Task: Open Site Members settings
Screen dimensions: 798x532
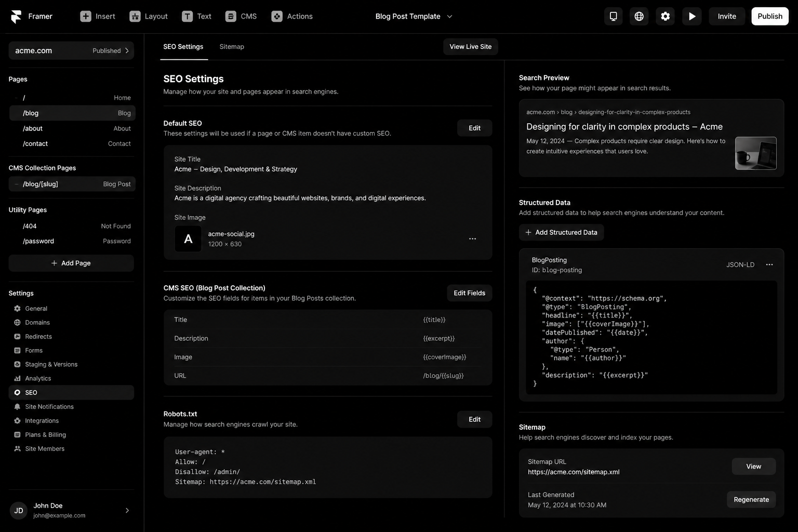Action: click(71, 449)
